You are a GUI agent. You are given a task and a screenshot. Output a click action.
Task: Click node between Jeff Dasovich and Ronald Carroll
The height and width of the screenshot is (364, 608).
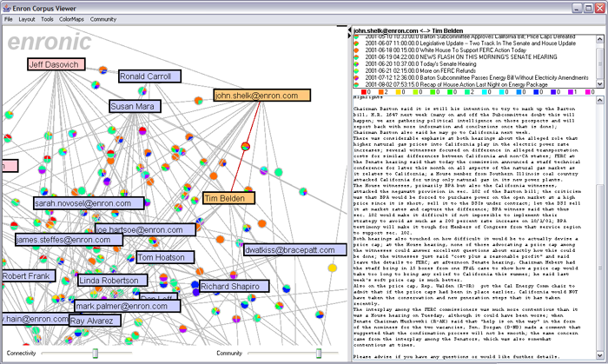(x=102, y=69)
